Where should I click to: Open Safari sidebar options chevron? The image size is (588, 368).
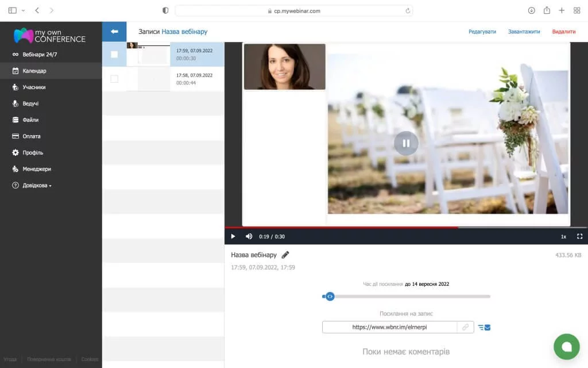point(23,10)
